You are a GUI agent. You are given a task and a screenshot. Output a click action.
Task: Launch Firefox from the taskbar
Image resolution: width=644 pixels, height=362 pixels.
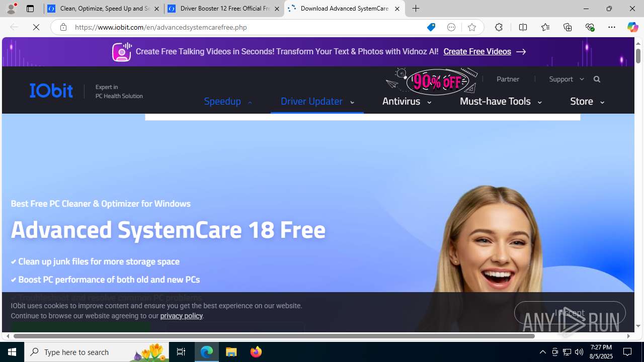point(256,352)
